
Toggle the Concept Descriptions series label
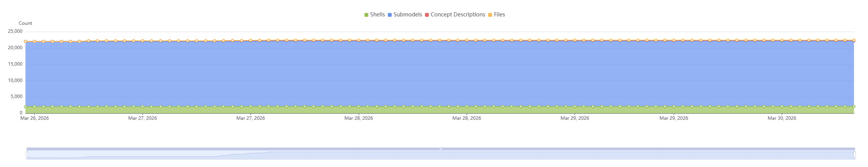[458, 14]
